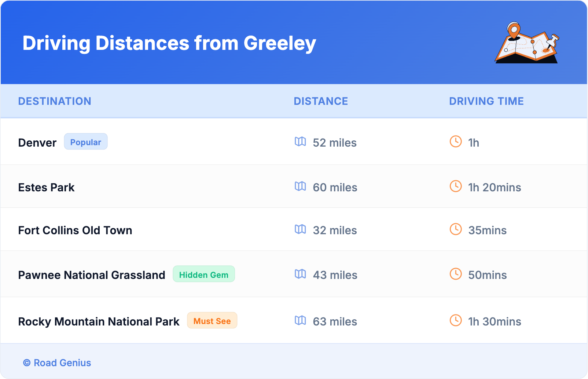Click the map icon beside 60 miles
This screenshot has width=588, height=379.
coord(300,186)
